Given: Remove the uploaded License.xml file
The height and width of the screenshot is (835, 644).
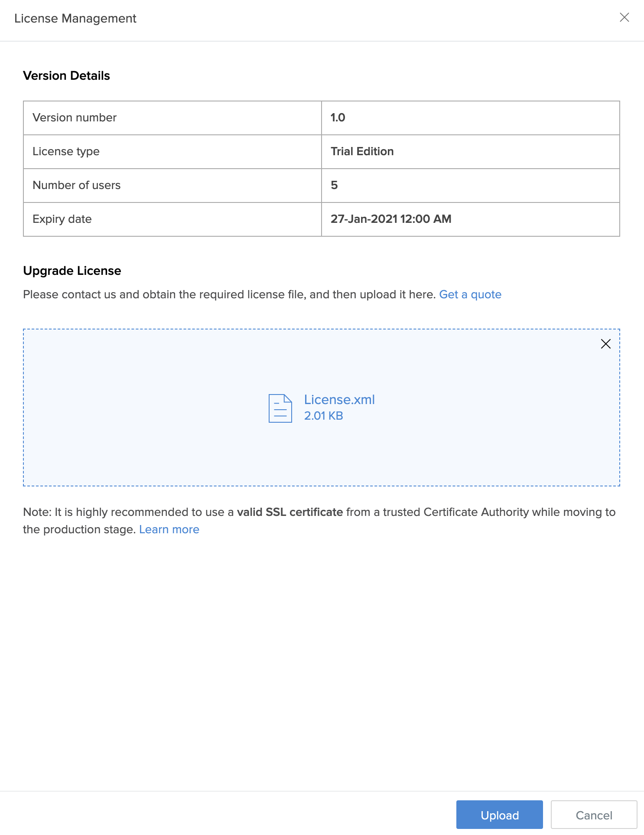Looking at the screenshot, I should (x=605, y=344).
